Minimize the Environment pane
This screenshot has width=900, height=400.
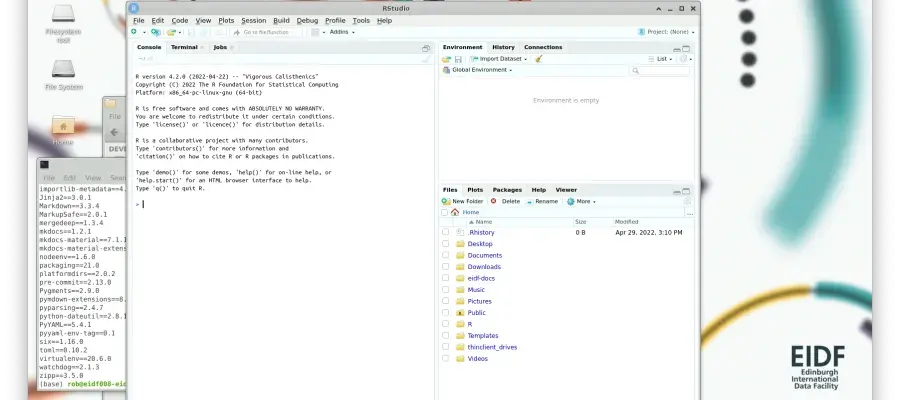click(x=677, y=50)
